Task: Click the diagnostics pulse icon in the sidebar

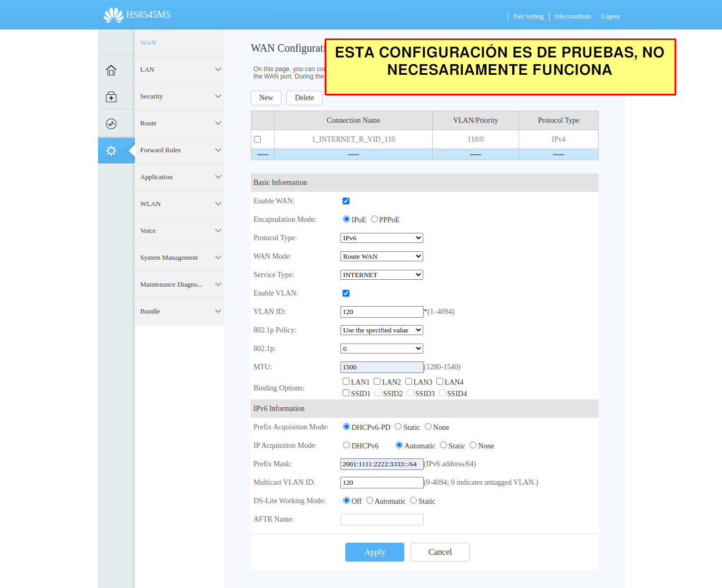Action: 111,124
